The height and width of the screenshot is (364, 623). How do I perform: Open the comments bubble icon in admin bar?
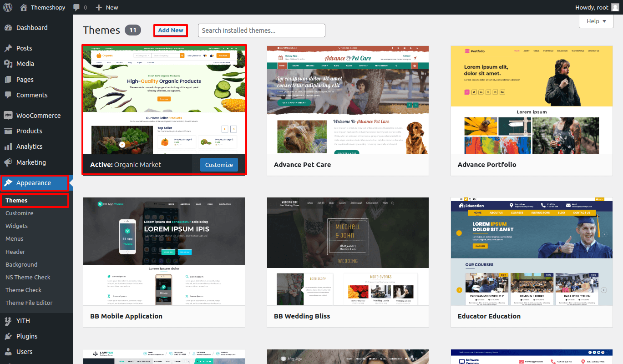(x=76, y=7)
